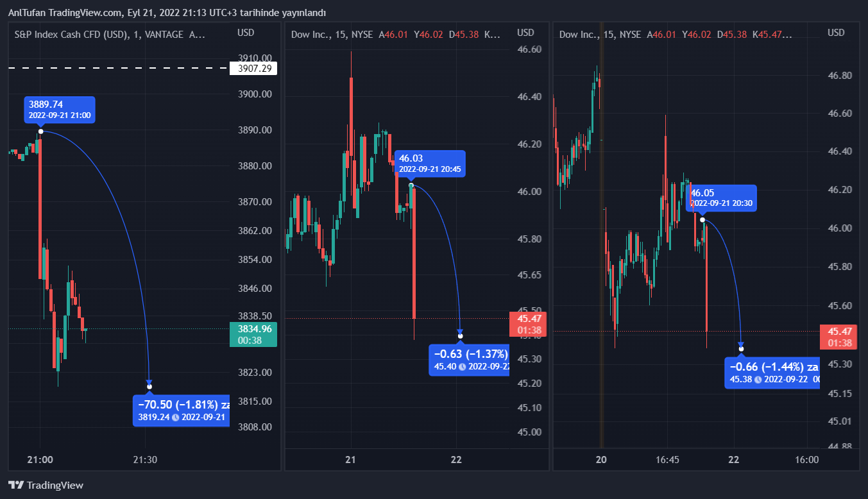Image resolution: width=868 pixels, height=499 pixels.
Task: Select the 3889.74 forecast source label
Action: click(60, 110)
